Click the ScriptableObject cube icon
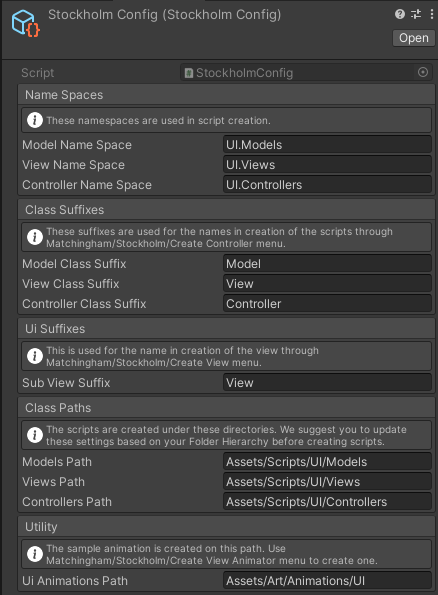The image size is (438, 595). pos(25,24)
